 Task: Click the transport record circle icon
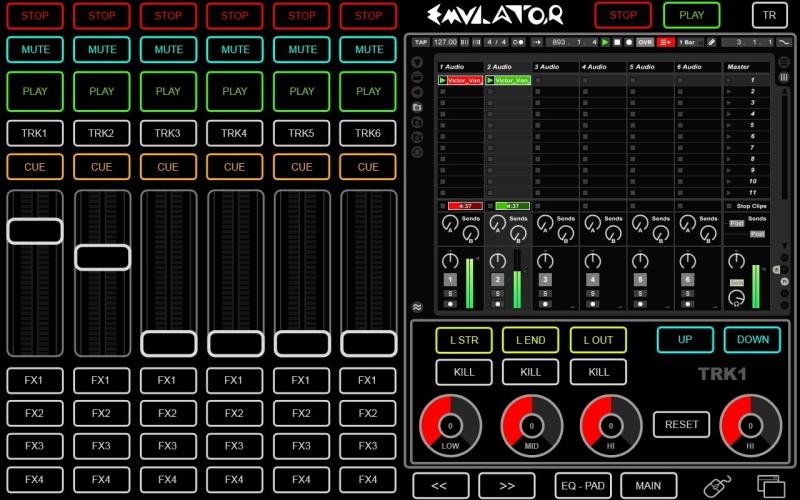(627, 42)
